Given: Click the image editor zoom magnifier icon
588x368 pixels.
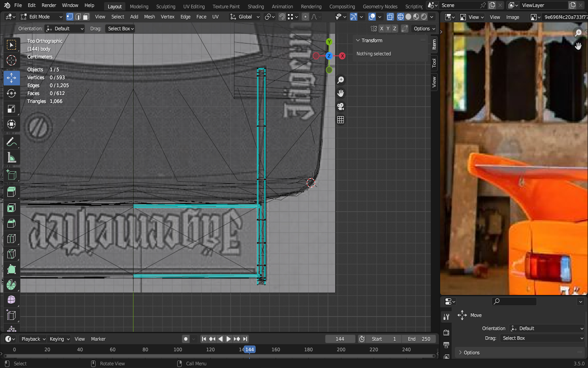Looking at the screenshot, I should tap(578, 33).
